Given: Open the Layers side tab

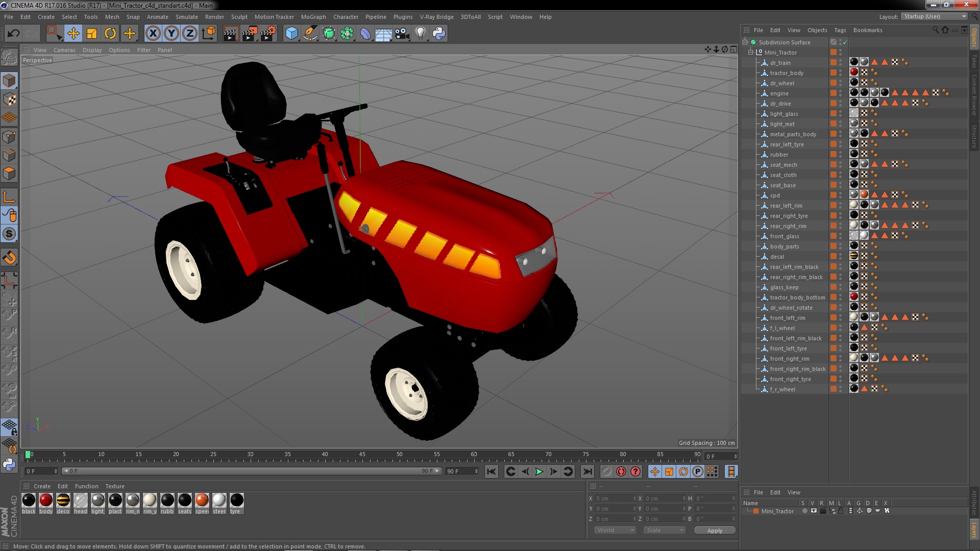Looking at the screenshot, I should tap(974, 530).
